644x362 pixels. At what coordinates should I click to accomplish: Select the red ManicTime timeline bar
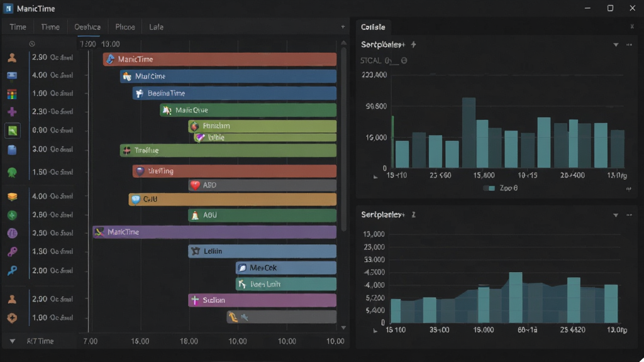coord(219,59)
